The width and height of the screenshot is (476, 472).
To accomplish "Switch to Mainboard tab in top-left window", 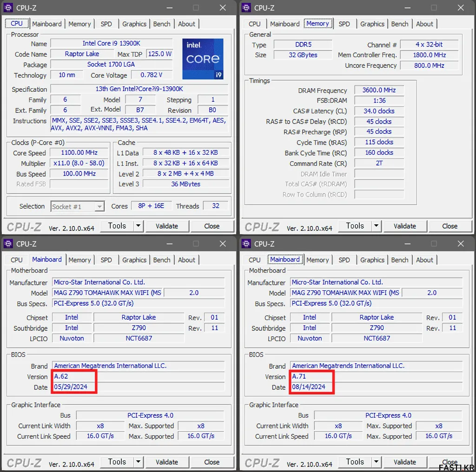I will coord(47,24).
